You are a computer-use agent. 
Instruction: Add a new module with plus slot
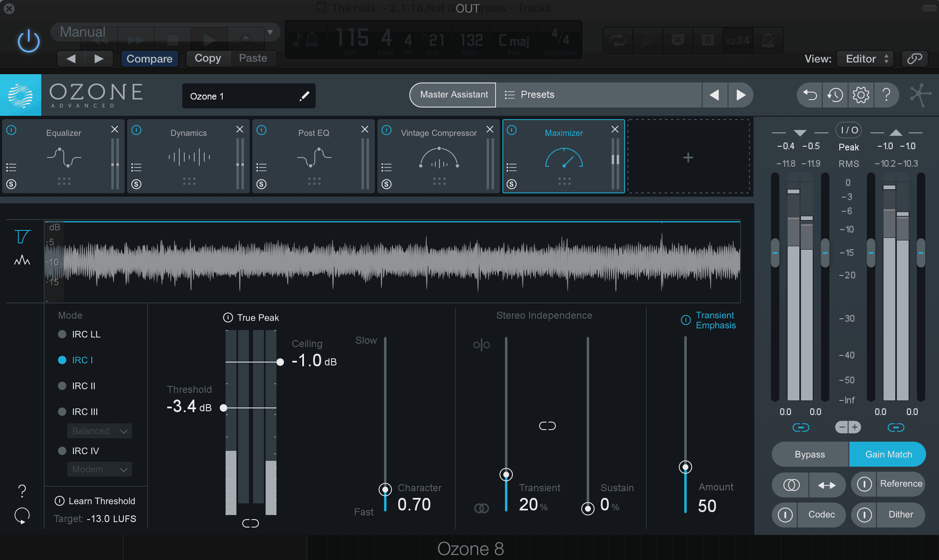[x=688, y=157]
